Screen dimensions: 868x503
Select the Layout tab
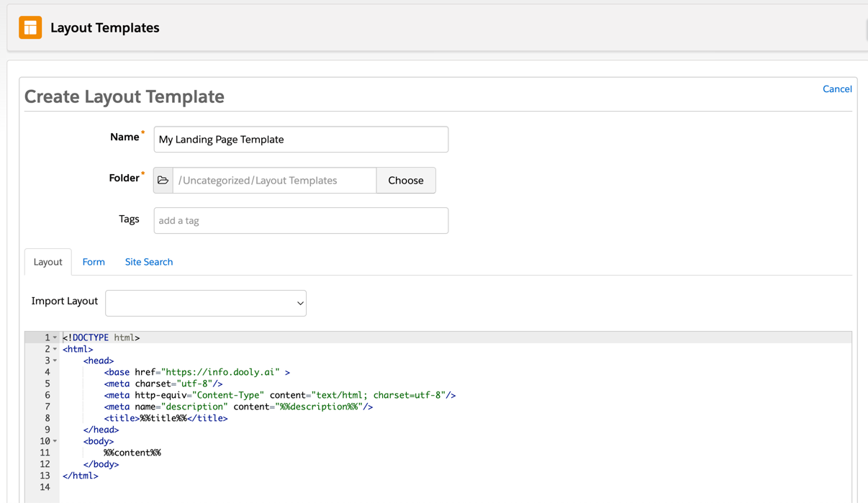(48, 262)
